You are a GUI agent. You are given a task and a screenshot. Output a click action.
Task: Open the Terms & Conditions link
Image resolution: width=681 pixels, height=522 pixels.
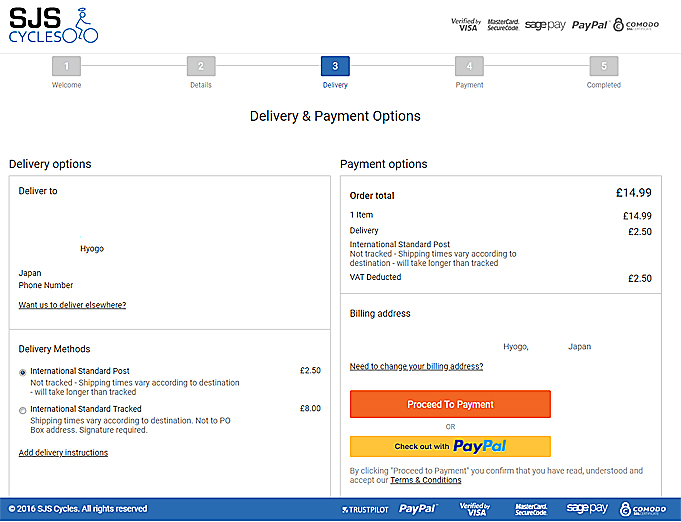click(x=425, y=480)
